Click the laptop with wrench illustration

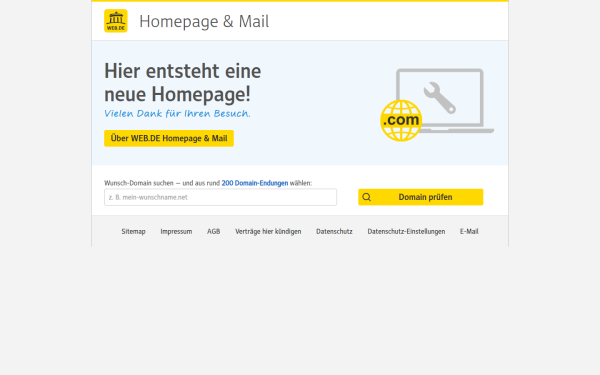tap(445, 101)
